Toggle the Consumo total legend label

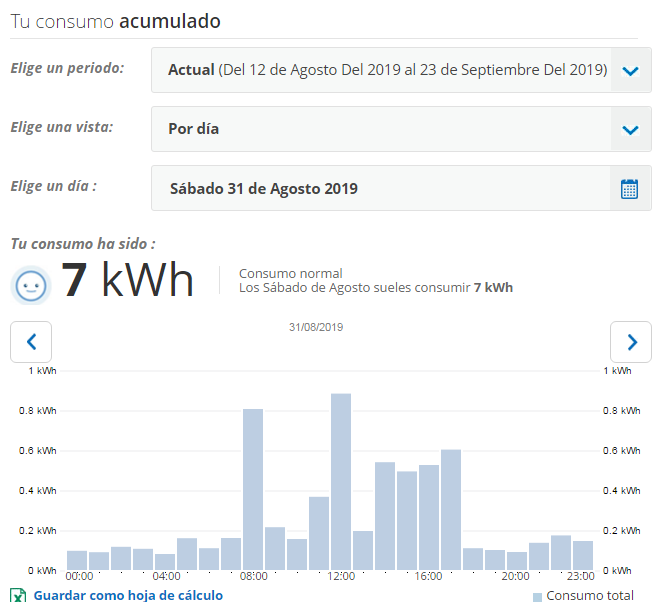pos(590,595)
